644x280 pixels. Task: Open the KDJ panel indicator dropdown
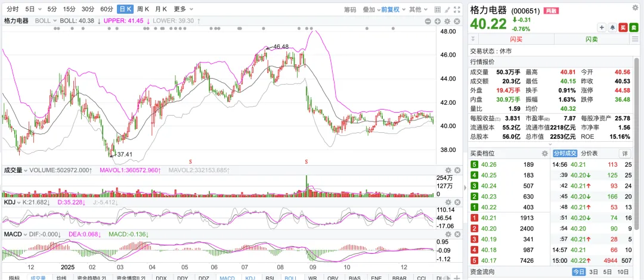click(11, 202)
